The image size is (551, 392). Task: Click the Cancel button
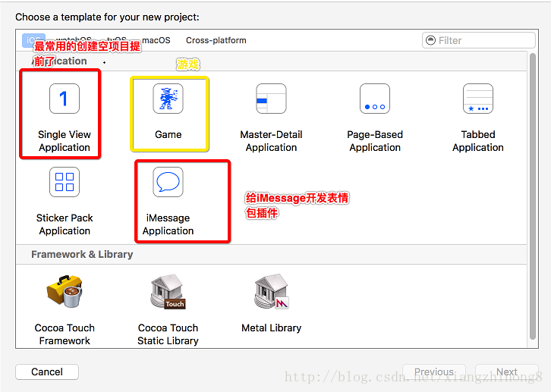coord(47,372)
